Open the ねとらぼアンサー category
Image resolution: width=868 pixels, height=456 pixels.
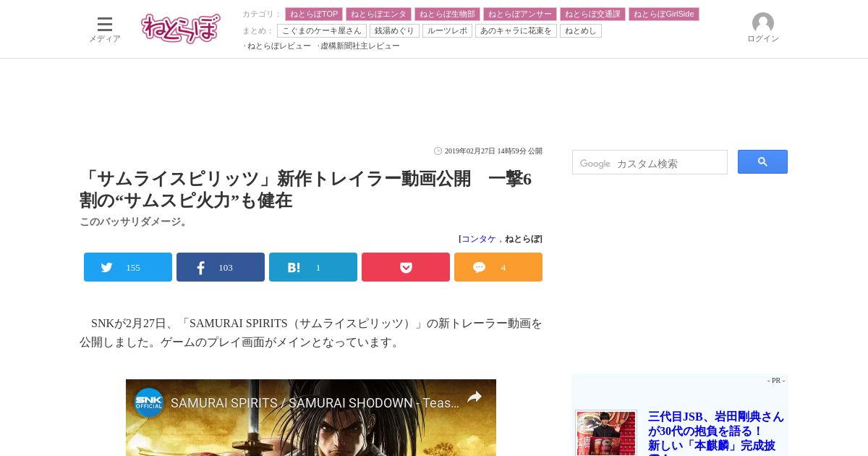520,14
